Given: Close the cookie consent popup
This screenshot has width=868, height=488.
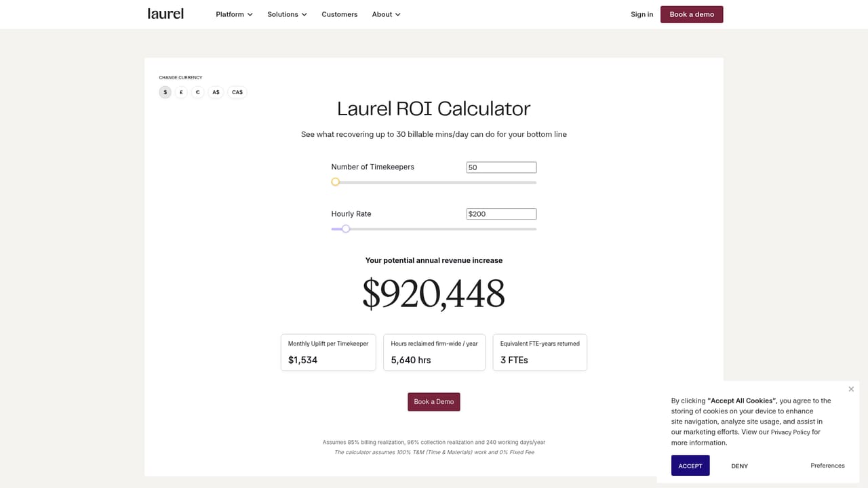Looking at the screenshot, I should pyautogui.click(x=851, y=389).
